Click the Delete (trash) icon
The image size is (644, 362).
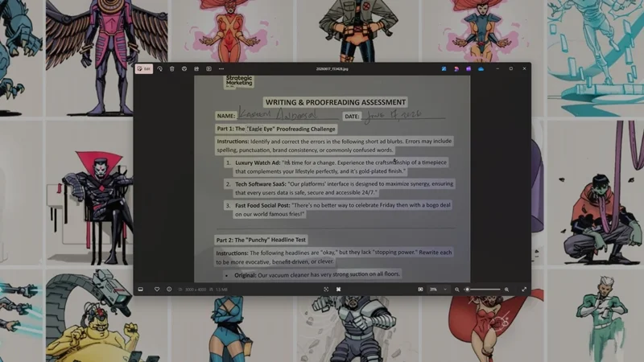(x=172, y=69)
